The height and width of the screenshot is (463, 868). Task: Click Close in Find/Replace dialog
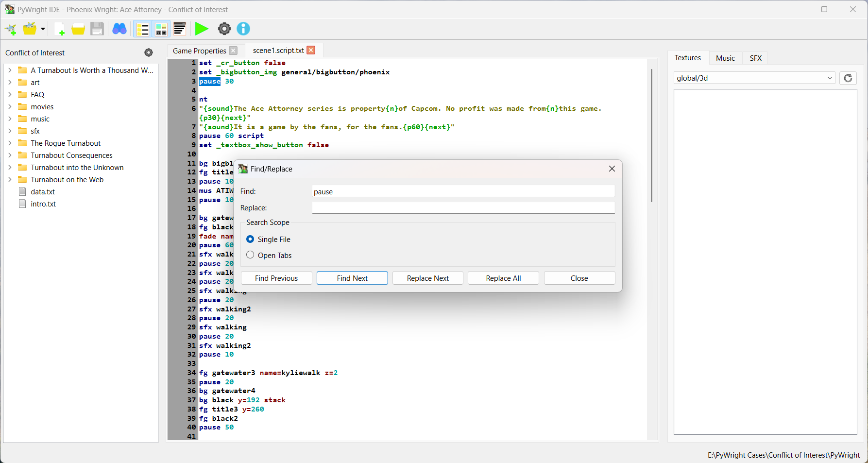pyautogui.click(x=579, y=278)
